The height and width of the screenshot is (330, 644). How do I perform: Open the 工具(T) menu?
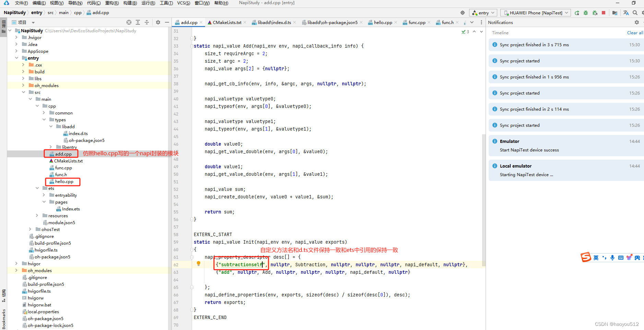coord(166,3)
